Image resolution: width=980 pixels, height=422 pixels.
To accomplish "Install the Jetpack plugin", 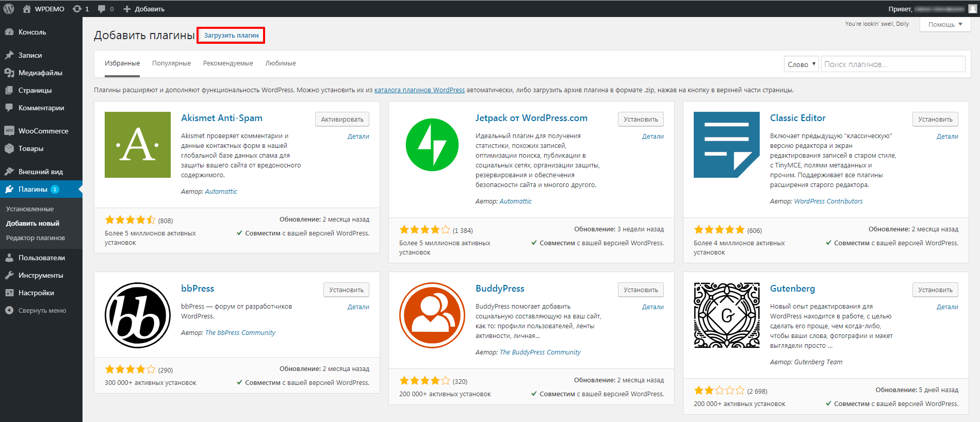I will (x=641, y=119).
